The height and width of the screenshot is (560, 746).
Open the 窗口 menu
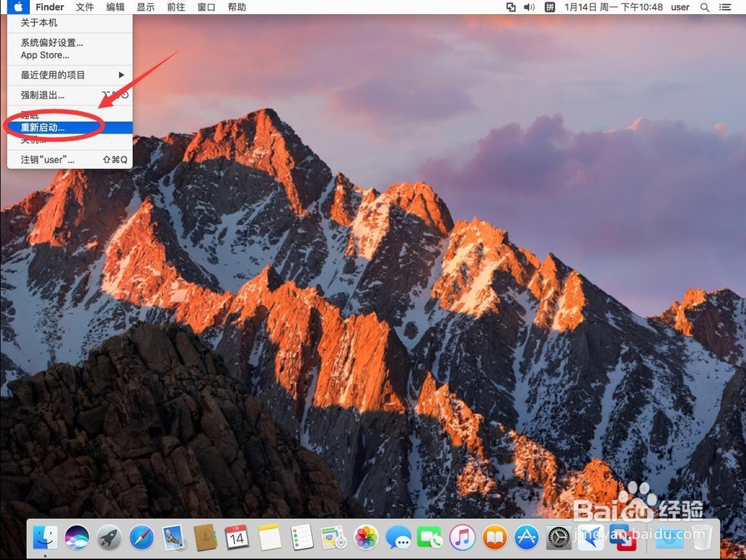pos(207,7)
